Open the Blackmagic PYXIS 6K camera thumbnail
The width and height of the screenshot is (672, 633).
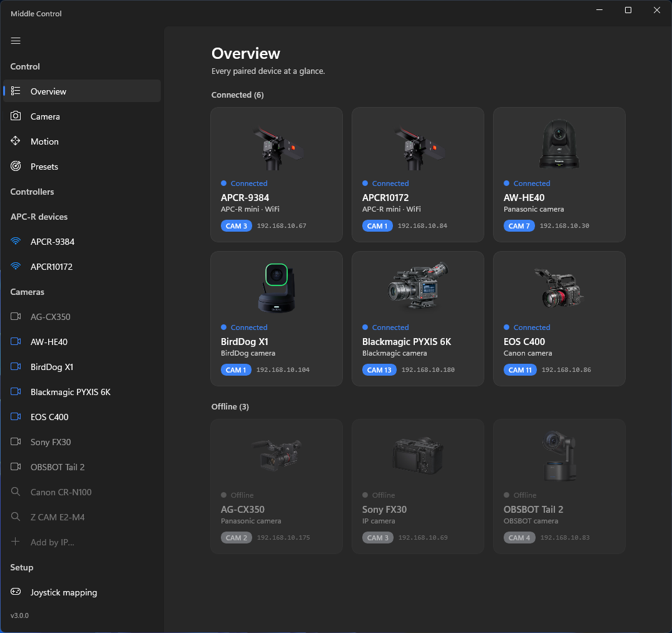[418, 286]
